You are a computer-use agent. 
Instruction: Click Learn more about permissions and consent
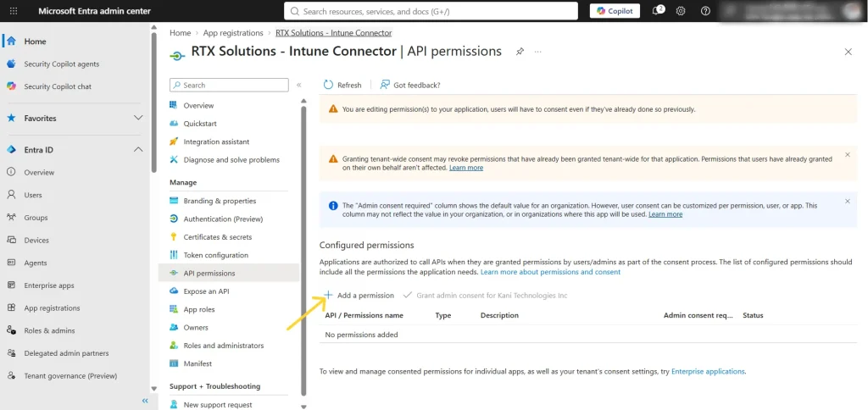[x=550, y=272]
